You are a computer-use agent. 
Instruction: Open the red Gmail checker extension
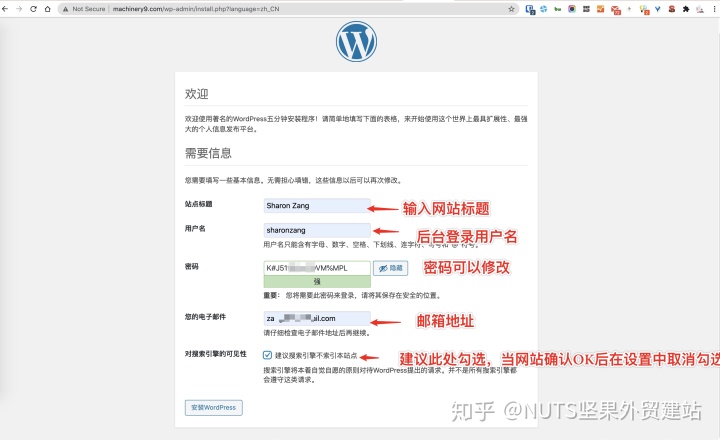click(615, 10)
